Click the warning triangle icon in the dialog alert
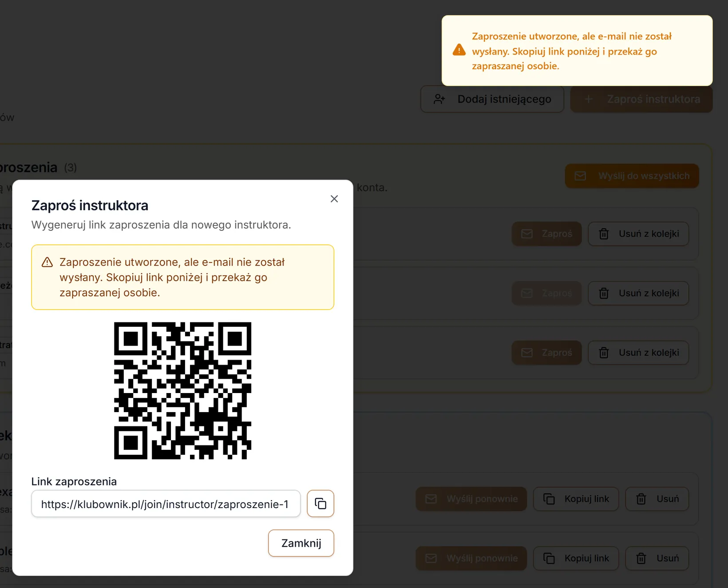 (47, 262)
